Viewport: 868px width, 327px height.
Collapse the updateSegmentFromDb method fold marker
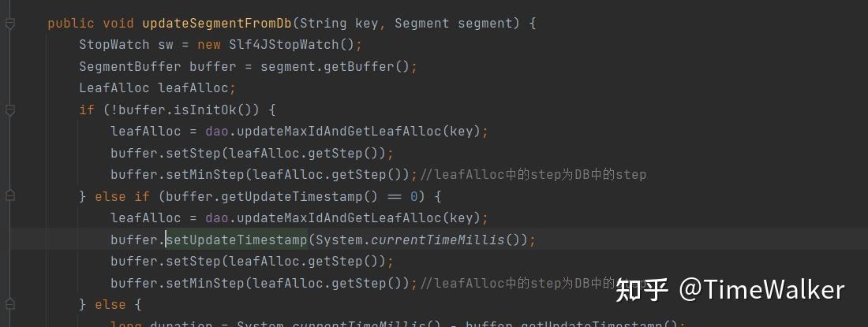click(x=9, y=23)
